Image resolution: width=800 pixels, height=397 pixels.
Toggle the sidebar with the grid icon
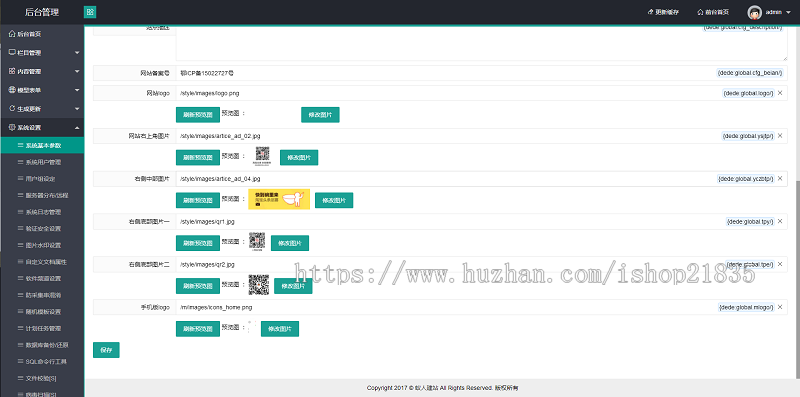(x=90, y=12)
